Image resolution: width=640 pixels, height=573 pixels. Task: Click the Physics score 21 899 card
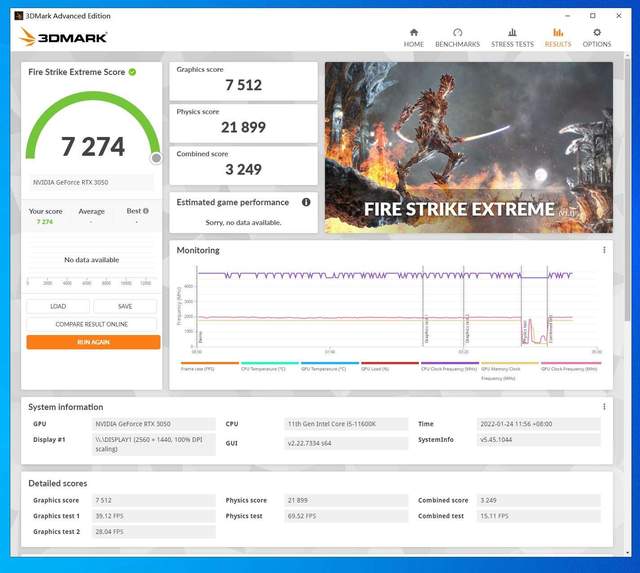[243, 123]
